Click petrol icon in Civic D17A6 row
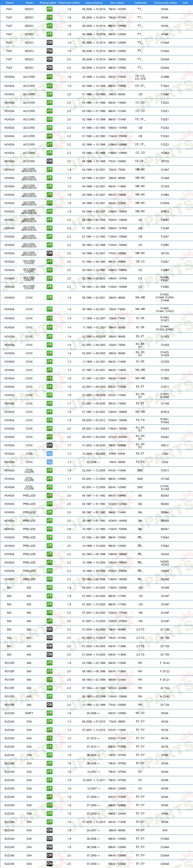 (x=49, y=403)
